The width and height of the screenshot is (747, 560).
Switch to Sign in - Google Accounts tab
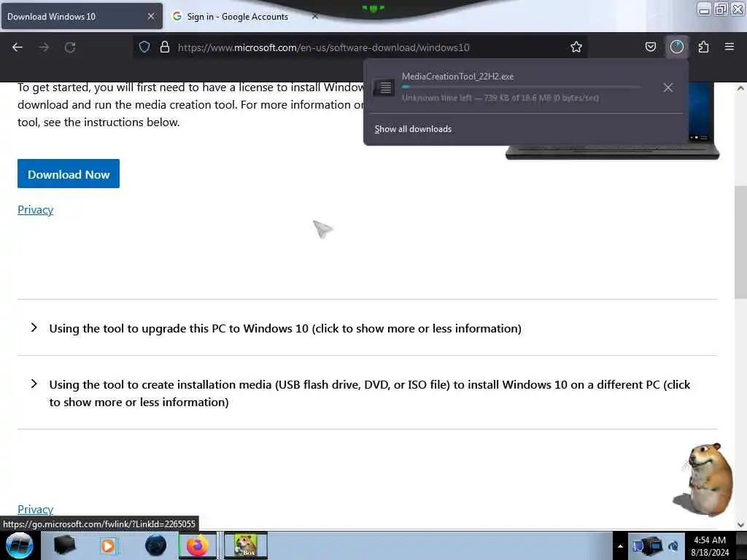(237, 16)
